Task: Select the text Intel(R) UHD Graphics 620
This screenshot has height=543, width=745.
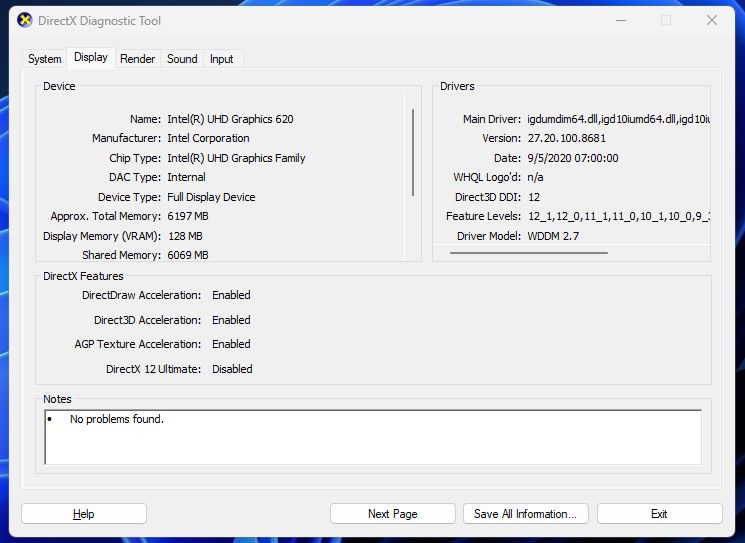Action: pos(230,119)
